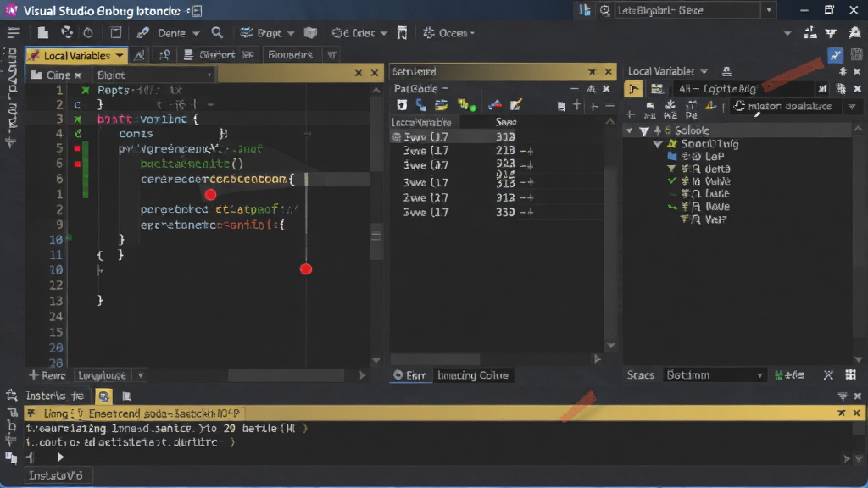Click the Rews add button below editor
The width and height of the screenshot is (868, 488).
pos(47,375)
